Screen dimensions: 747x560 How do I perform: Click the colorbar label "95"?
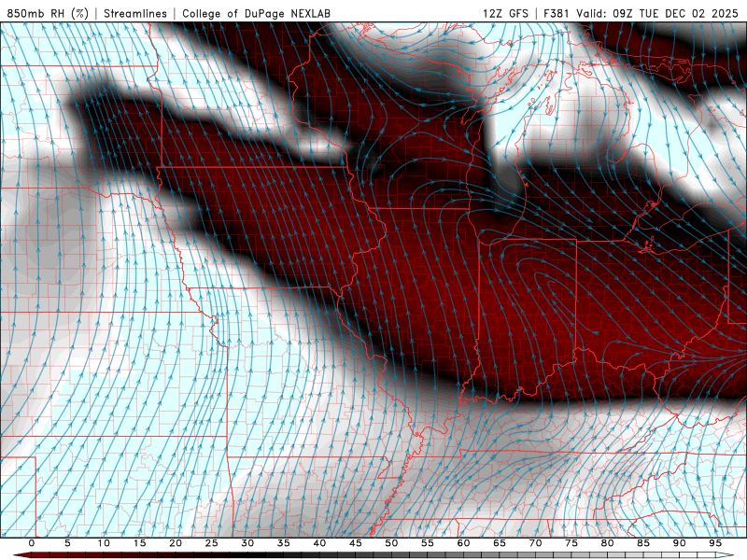(x=715, y=543)
